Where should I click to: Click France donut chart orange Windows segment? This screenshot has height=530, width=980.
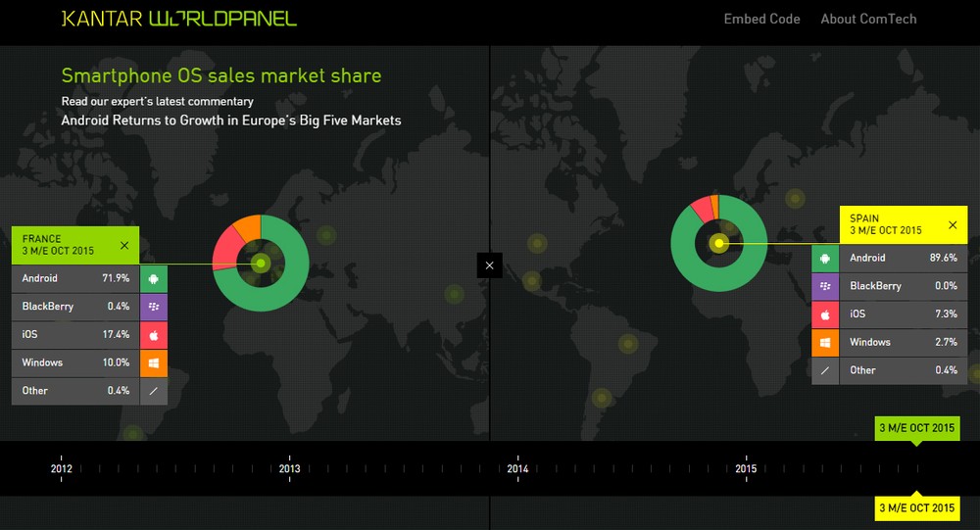[x=249, y=227]
